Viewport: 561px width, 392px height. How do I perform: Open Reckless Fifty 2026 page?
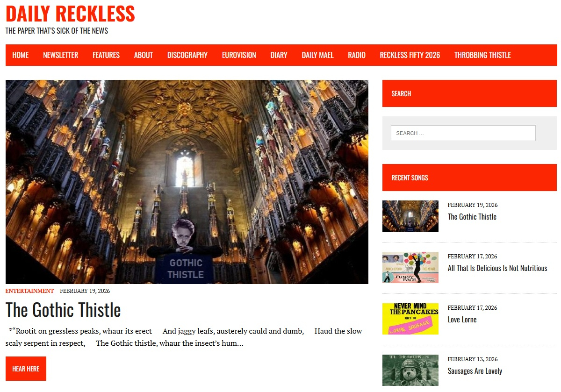410,55
